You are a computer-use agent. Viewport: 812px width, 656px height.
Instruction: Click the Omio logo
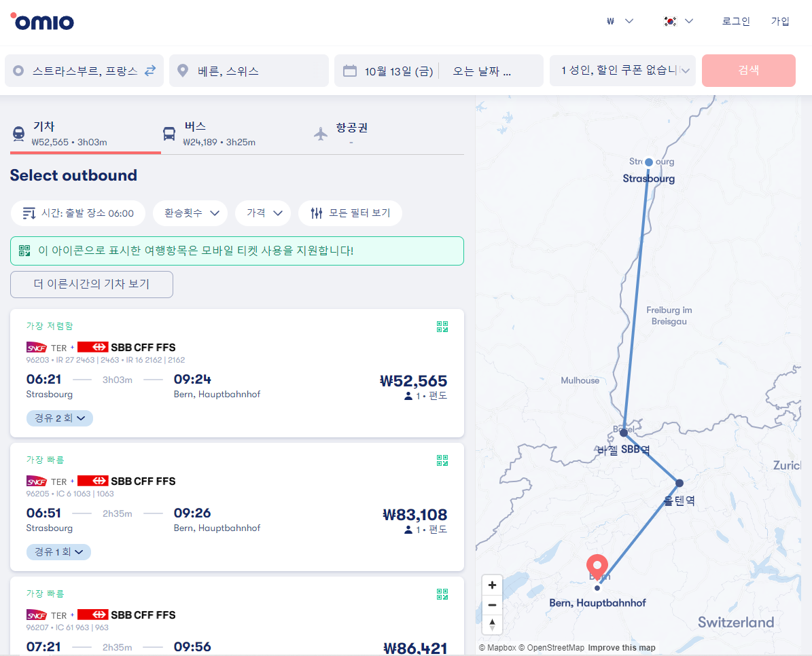point(42,21)
